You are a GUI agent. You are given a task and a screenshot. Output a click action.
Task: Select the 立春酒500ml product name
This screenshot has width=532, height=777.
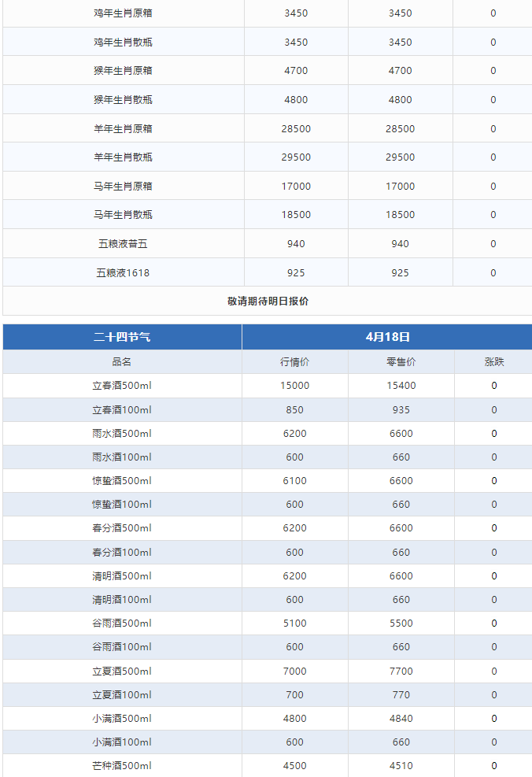[122, 386]
